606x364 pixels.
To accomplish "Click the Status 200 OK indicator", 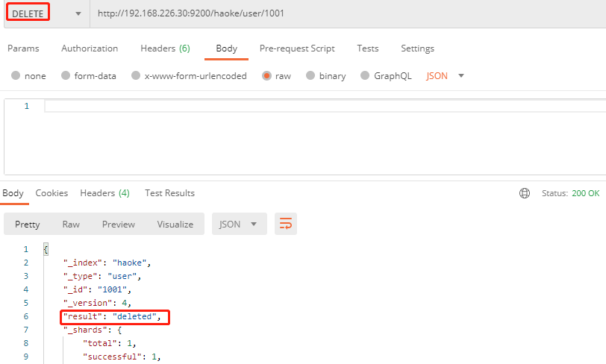I will point(570,193).
